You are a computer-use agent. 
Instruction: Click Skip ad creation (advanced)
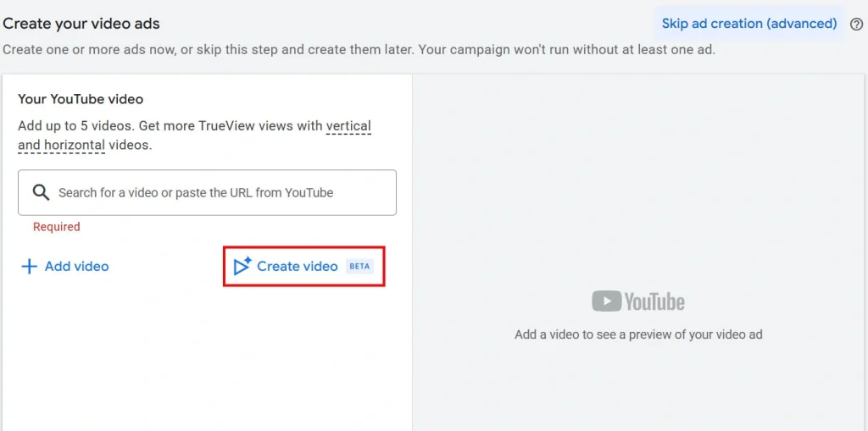tap(749, 24)
